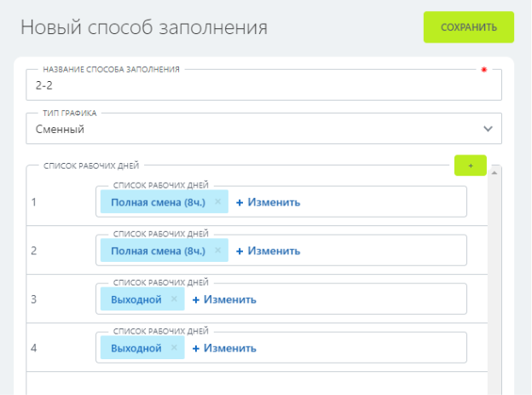Expand the Сменный chevron arrow
The image size is (532, 395).
point(488,129)
